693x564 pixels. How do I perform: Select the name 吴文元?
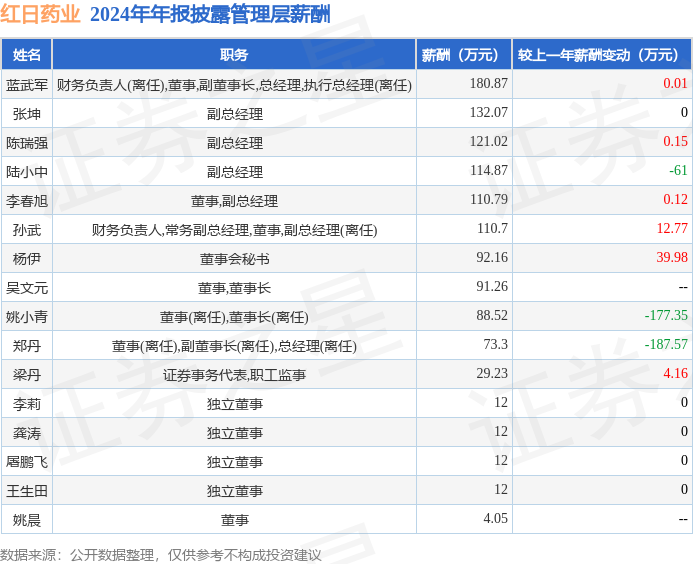click(x=27, y=288)
